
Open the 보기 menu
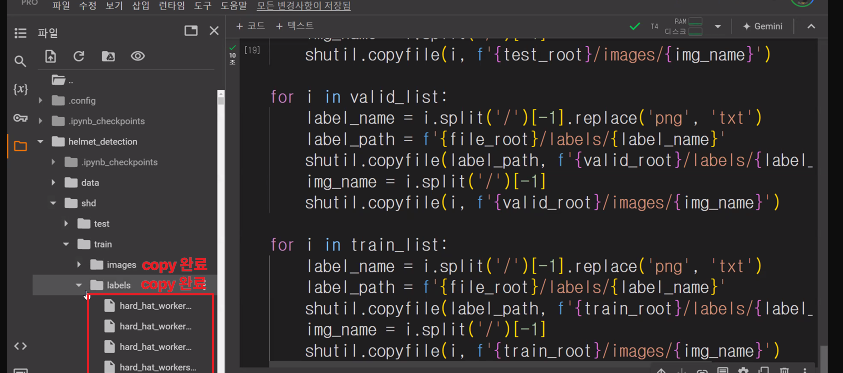114,6
